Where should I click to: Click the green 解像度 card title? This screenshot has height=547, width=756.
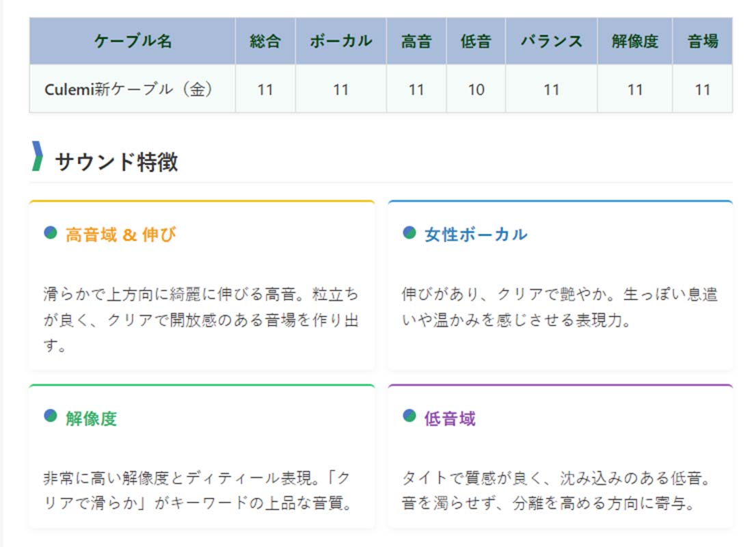(x=91, y=418)
